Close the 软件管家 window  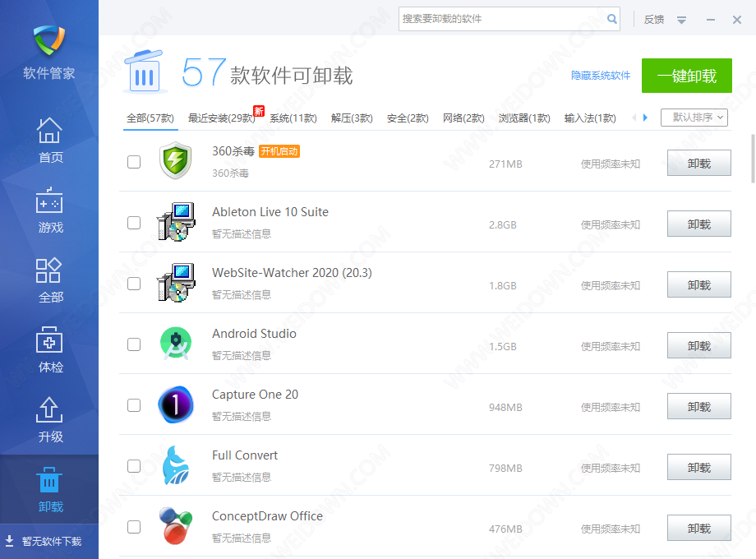point(737,20)
